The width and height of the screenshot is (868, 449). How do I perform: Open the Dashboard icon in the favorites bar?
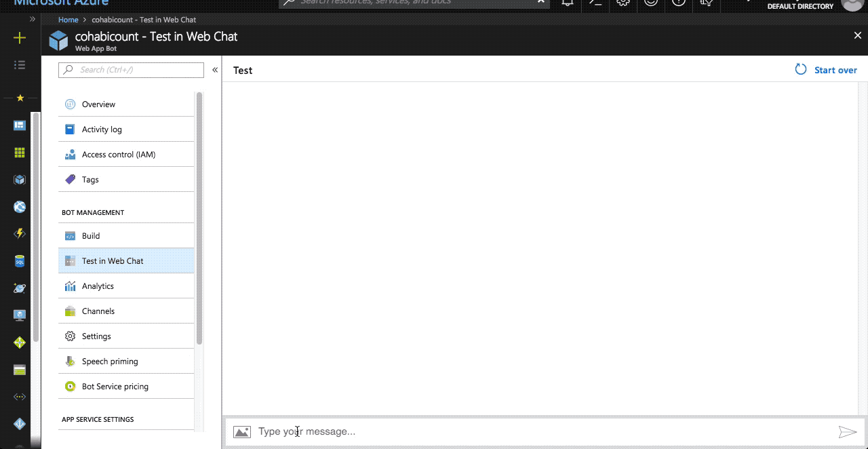[20, 125]
